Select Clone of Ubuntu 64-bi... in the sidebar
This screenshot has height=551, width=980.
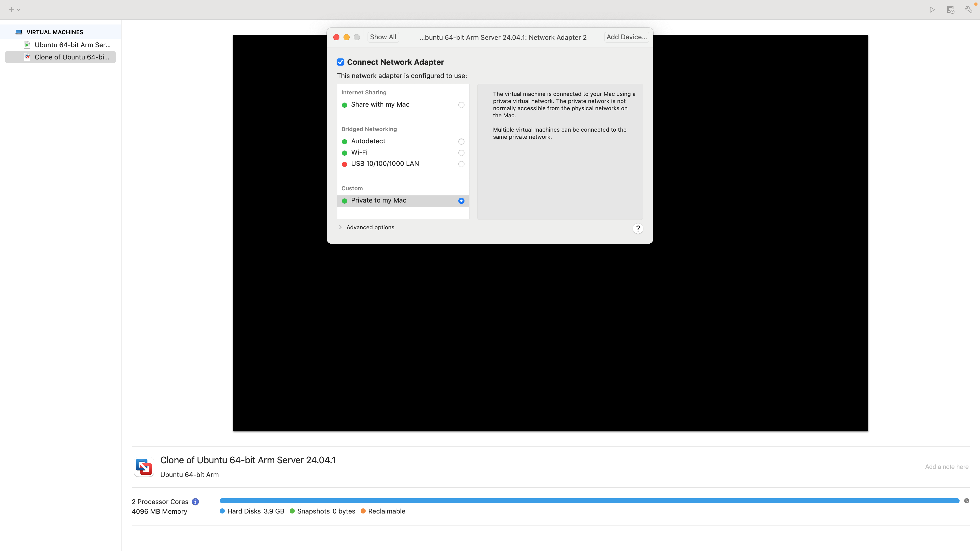pyautogui.click(x=60, y=57)
